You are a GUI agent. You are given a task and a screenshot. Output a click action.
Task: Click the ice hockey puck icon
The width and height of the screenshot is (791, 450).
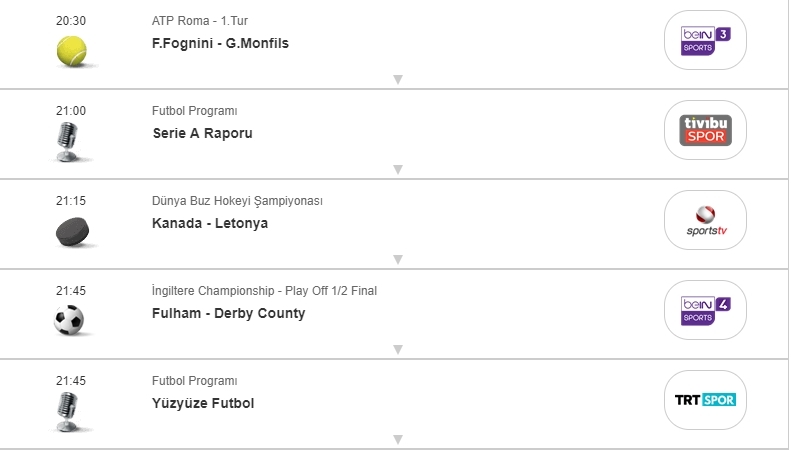coord(70,232)
